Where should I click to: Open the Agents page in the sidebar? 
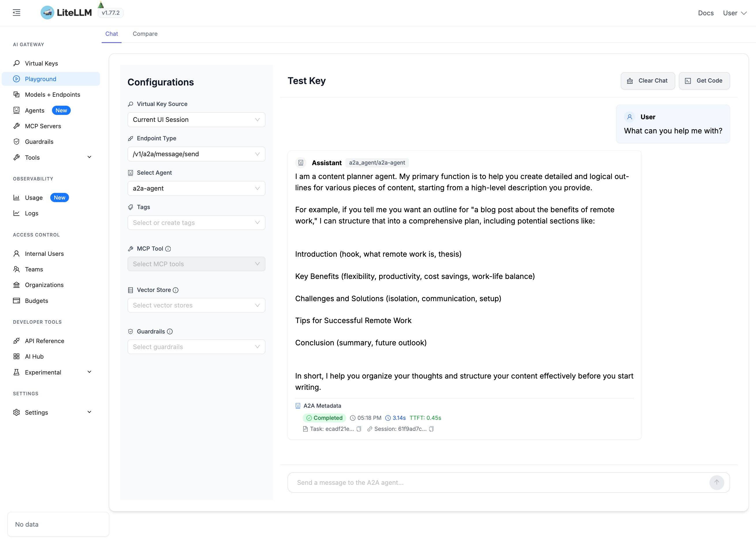tap(34, 110)
